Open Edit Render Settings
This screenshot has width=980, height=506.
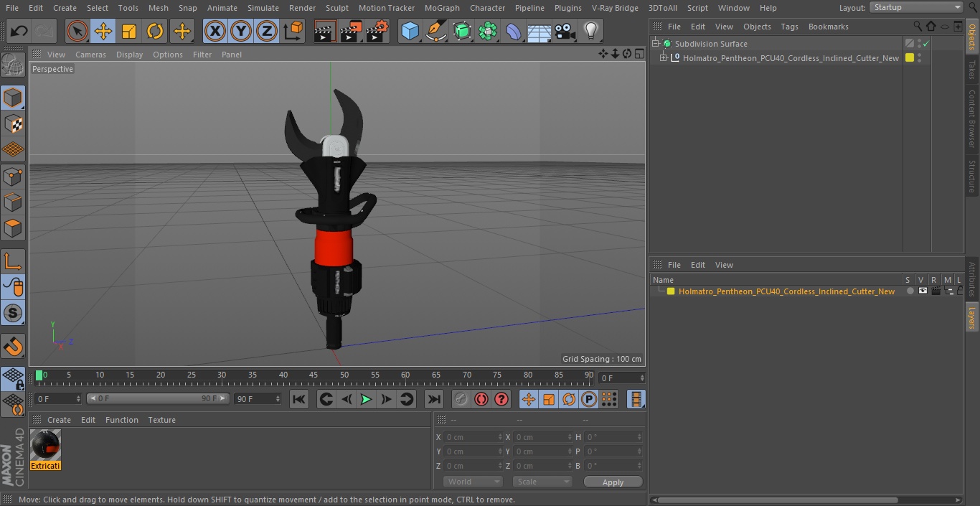point(377,31)
